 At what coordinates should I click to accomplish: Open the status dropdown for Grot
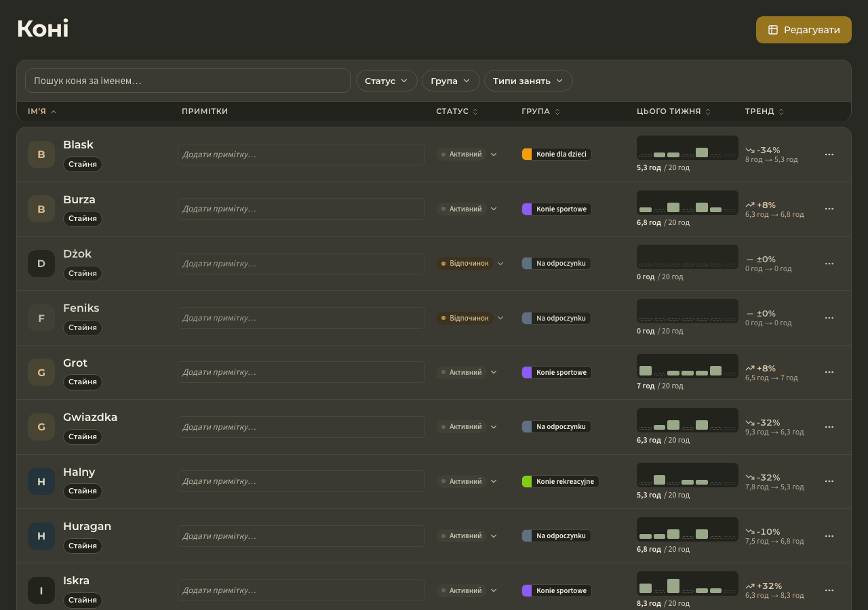(467, 372)
